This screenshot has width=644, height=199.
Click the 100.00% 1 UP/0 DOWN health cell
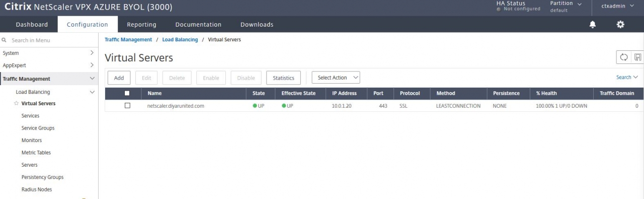[561, 106]
